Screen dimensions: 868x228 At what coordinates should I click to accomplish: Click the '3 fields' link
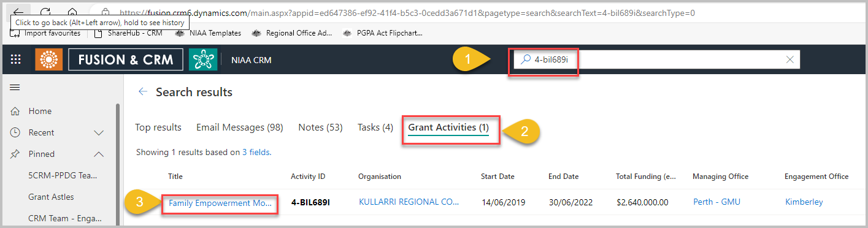tap(256, 152)
